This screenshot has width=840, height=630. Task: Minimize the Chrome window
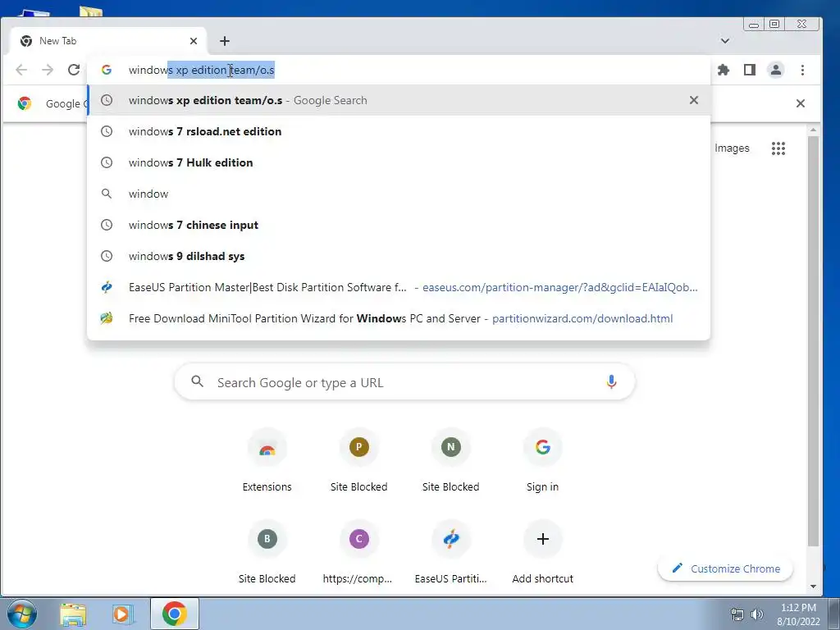754,24
